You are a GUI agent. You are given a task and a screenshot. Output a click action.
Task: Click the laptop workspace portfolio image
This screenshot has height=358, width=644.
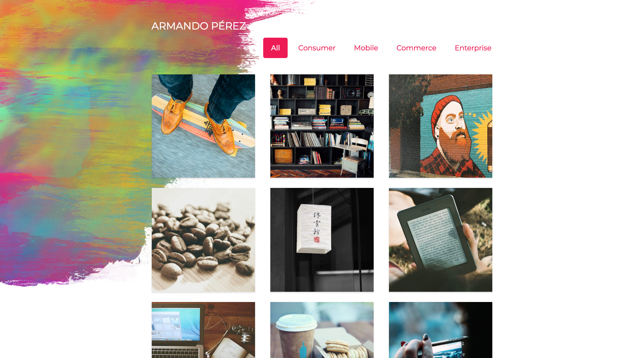203,330
